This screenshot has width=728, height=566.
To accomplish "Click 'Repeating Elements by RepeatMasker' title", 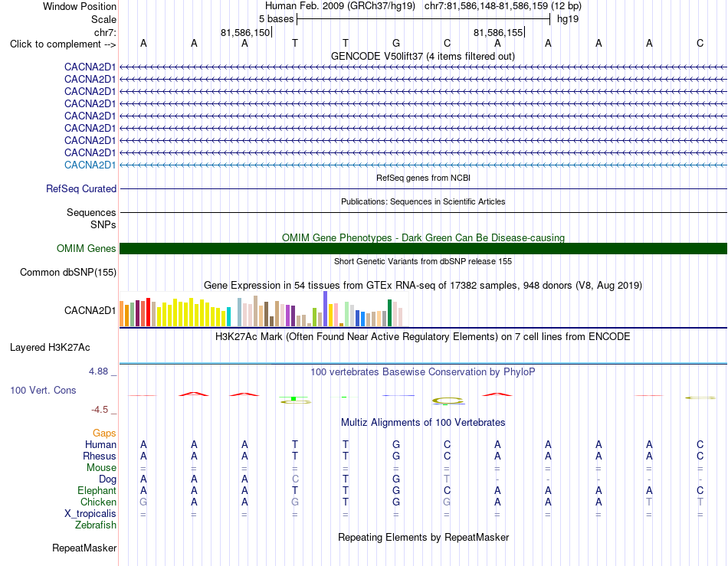I will pos(423,537).
